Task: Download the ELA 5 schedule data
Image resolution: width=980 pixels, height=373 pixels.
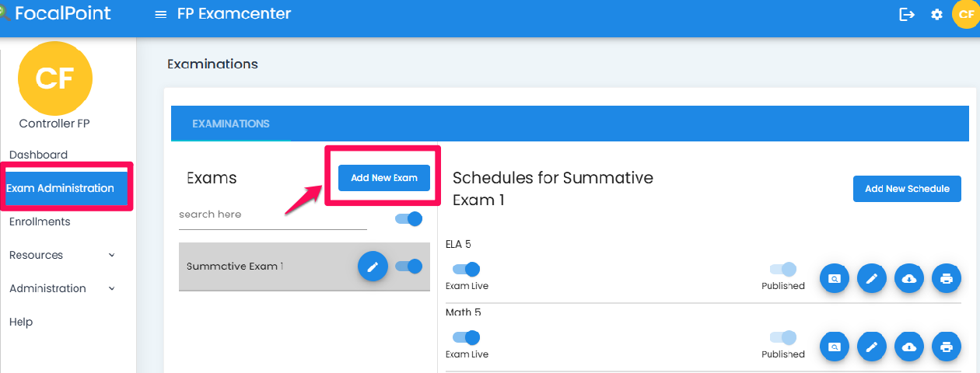Action: click(x=909, y=278)
